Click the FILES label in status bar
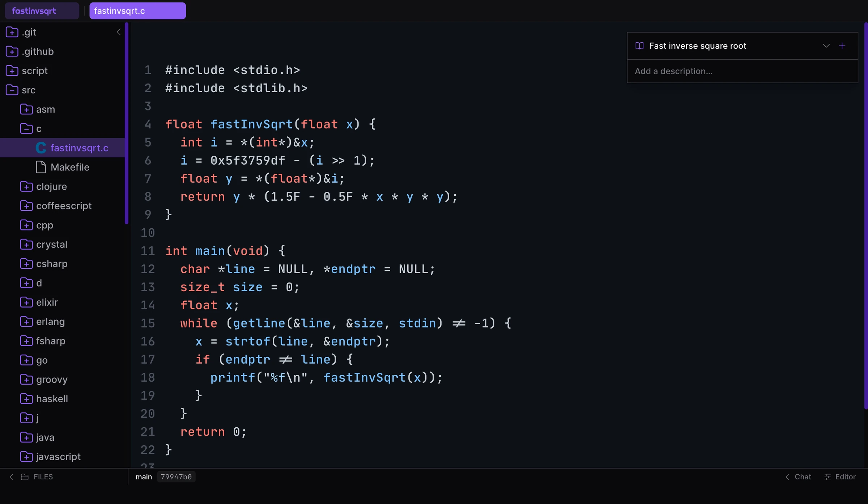The width and height of the screenshot is (868, 504). coord(43,477)
